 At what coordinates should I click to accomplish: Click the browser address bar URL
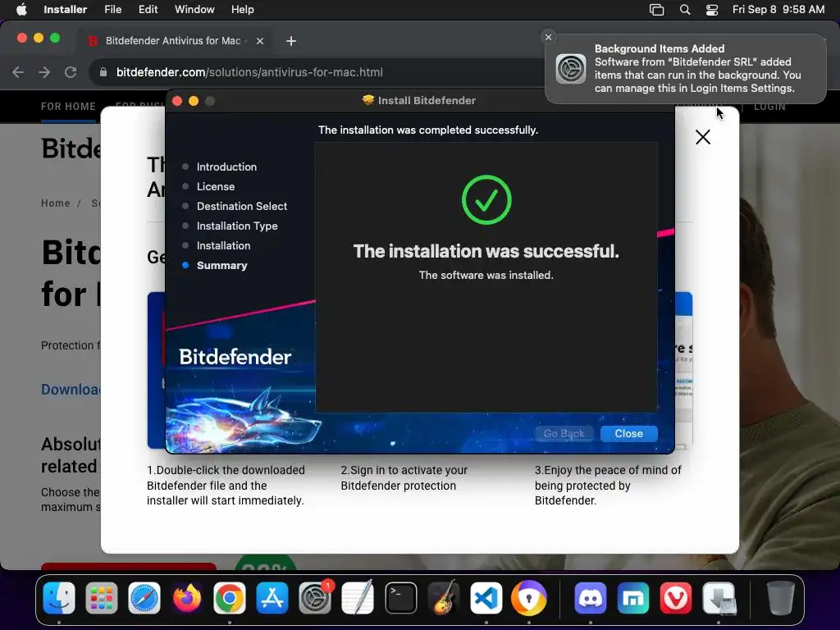pyautogui.click(x=249, y=72)
